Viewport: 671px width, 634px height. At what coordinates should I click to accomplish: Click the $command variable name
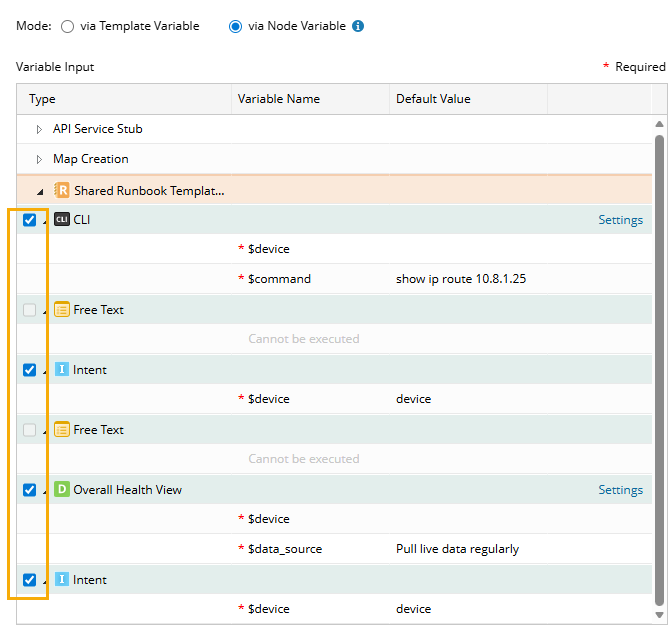(279, 279)
